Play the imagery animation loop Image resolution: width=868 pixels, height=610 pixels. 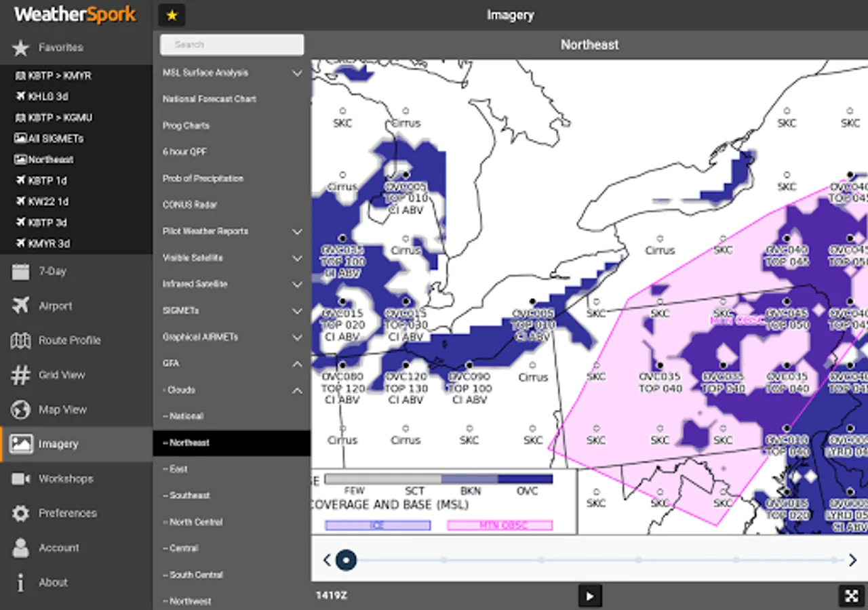pyautogui.click(x=589, y=596)
